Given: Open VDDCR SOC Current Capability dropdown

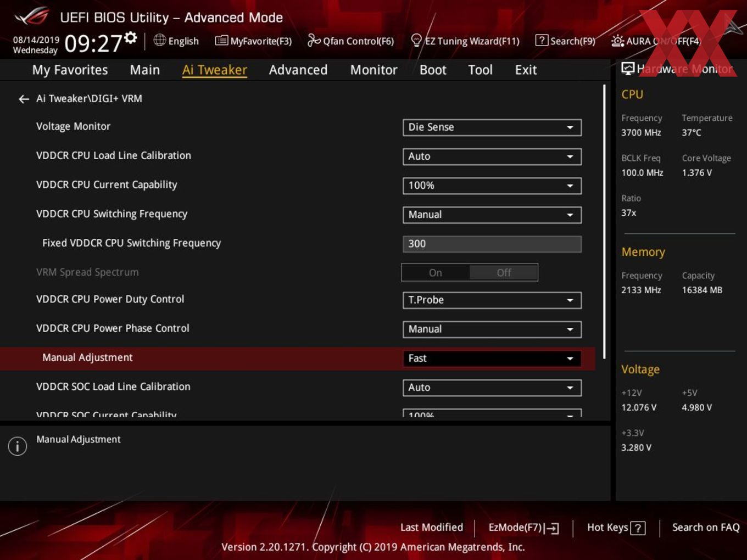Looking at the screenshot, I should click(x=492, y=413).
